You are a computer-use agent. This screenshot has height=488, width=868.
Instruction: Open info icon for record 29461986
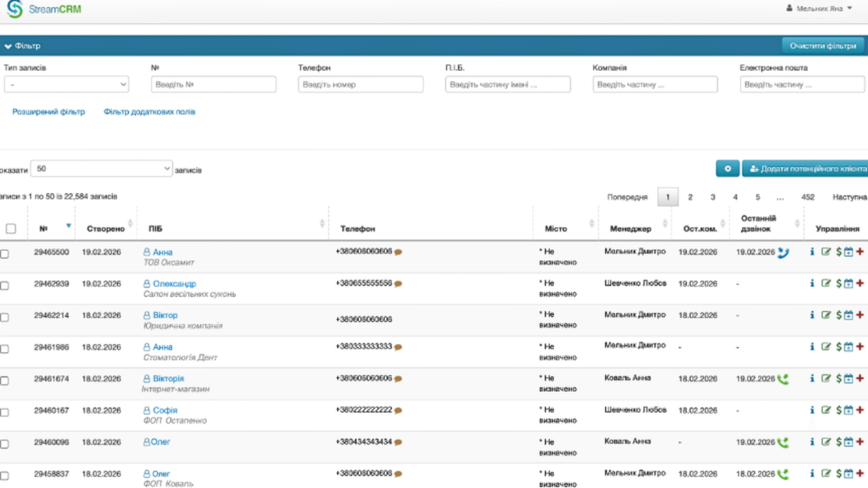pyautogui.click(x=812, y=347)
